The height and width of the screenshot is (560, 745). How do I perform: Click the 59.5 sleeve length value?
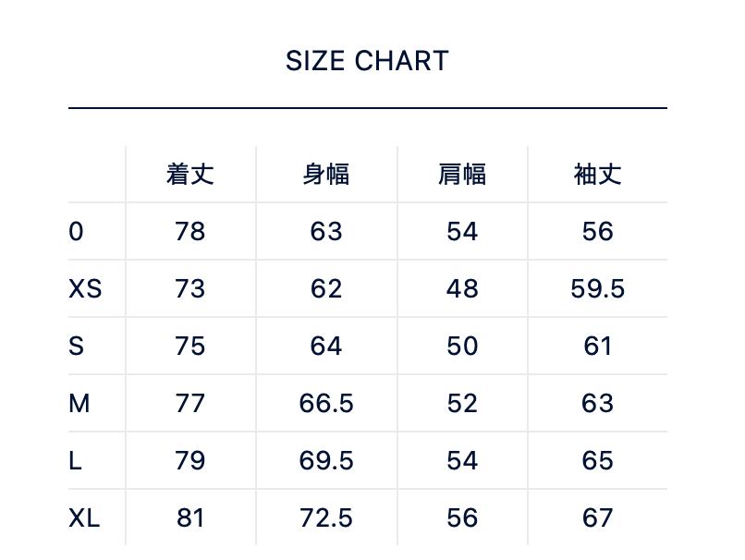point(597,289)
